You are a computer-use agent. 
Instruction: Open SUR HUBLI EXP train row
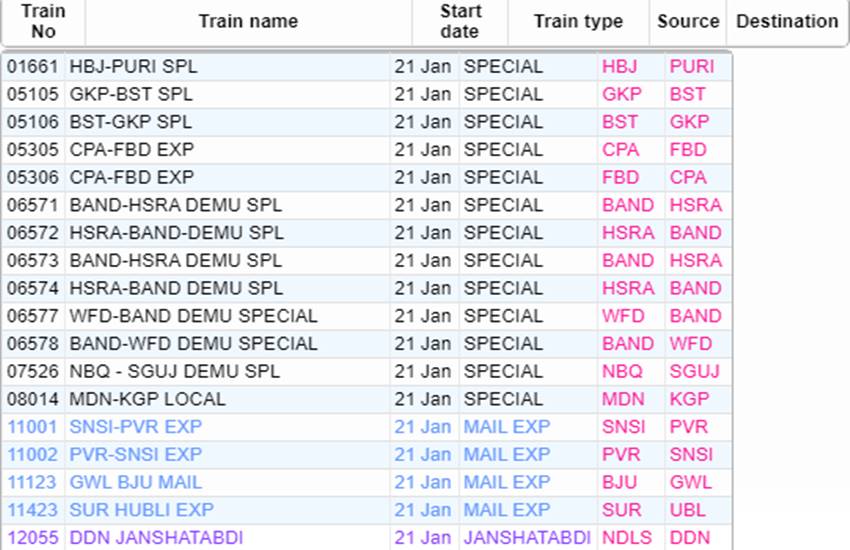366,510
